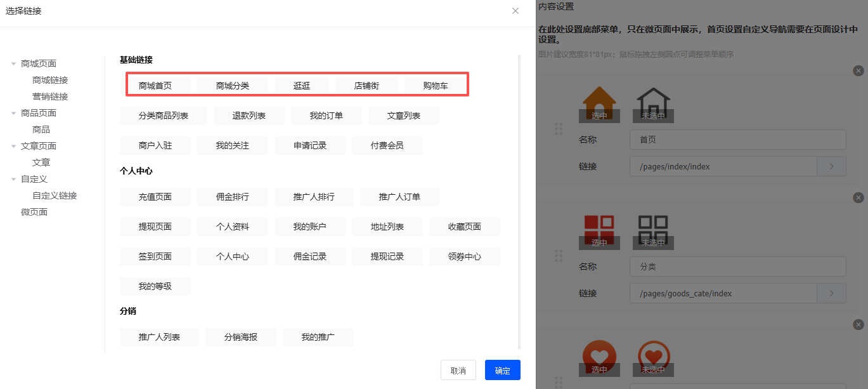The image size is (868, 389).
Task: Collapse the 文章页面 tree node
Action: click(13, 146)
